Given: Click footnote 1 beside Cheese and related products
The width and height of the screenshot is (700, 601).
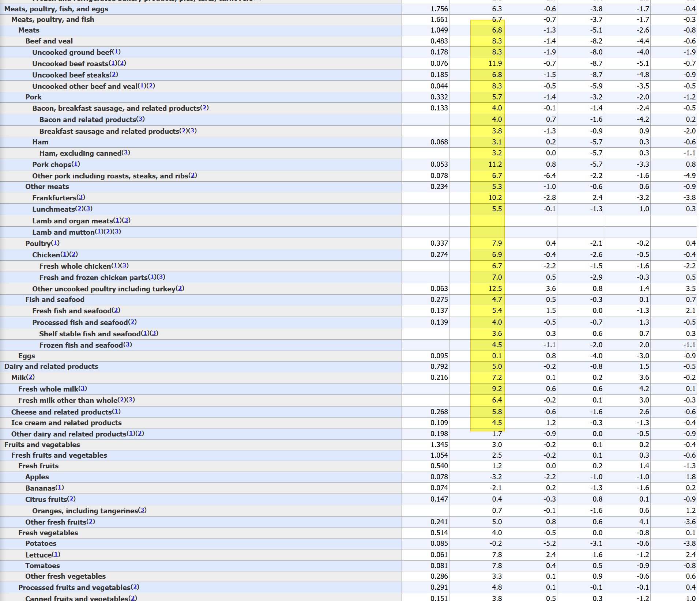Looking at the screenshot, I should click(x=116, y=412).
